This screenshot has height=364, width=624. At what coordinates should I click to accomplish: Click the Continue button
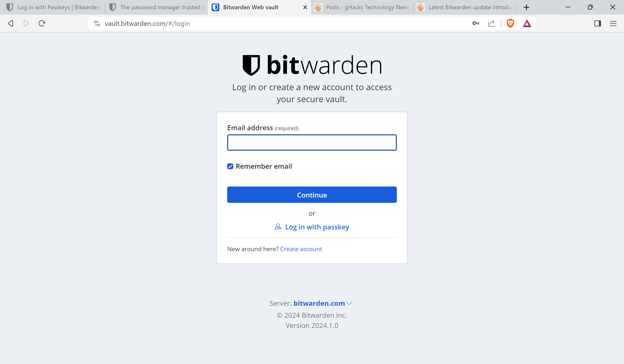pyautogui.click(x=312, y=195)
